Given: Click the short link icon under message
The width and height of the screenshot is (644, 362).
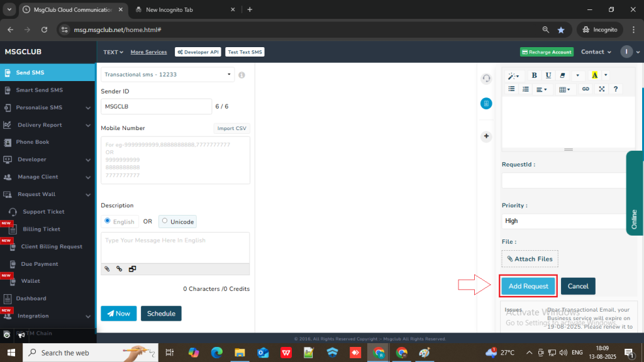Looking at the screenshot, I should [x=119, y=269].
